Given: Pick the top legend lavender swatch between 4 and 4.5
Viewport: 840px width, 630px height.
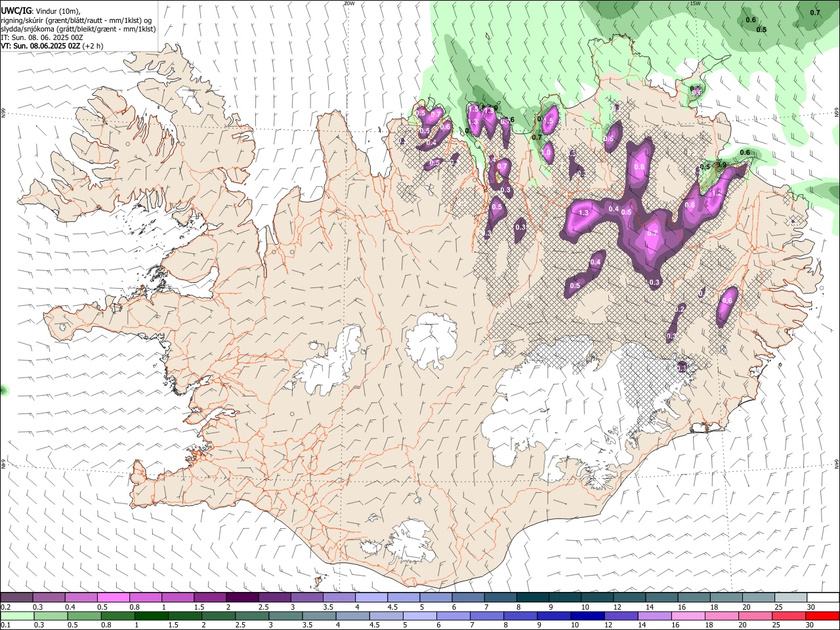Looking at the screenshot, I should [x=371, y=597].
